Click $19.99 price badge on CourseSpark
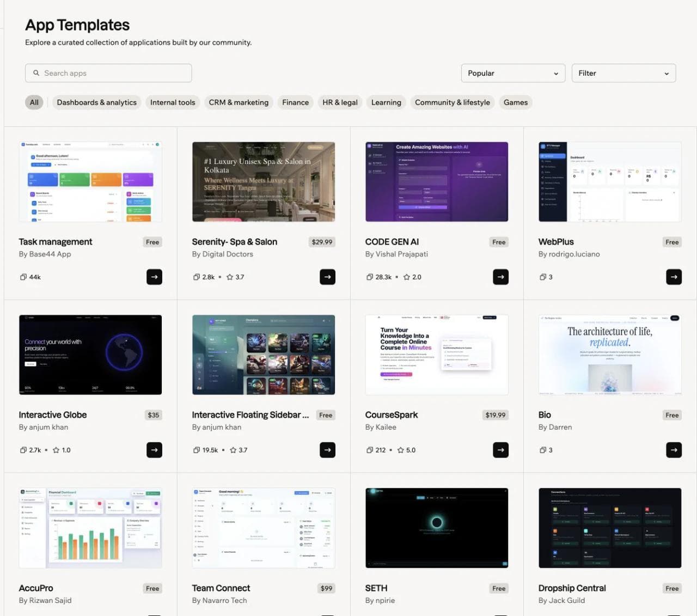The height and width of the screenshot is (616, 697). (x=495, y=415)
